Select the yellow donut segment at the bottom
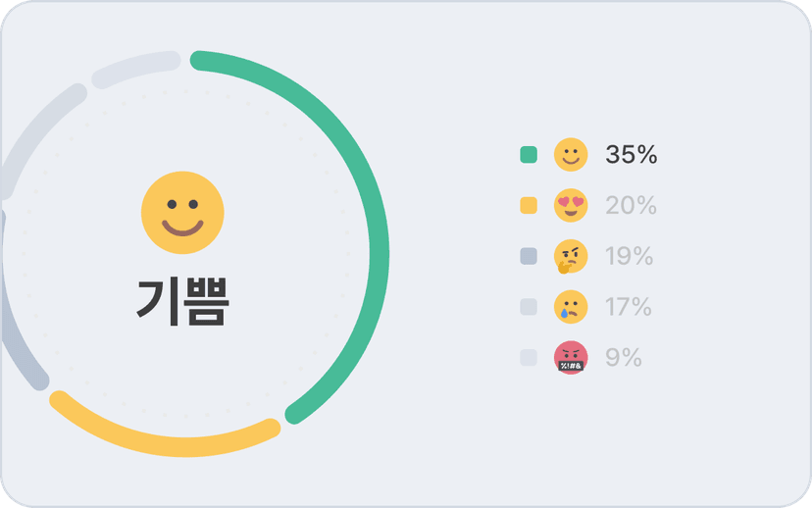This screenshot has width=812, height=508. pos(162,443)
